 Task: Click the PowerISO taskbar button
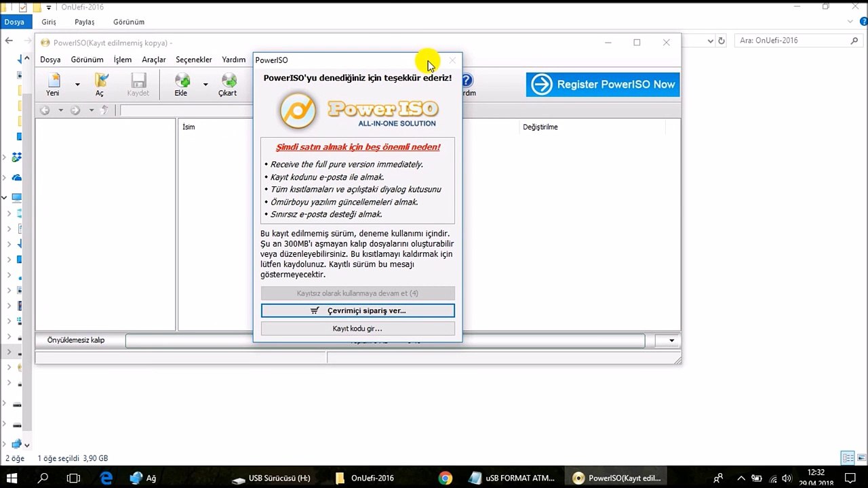616,478
